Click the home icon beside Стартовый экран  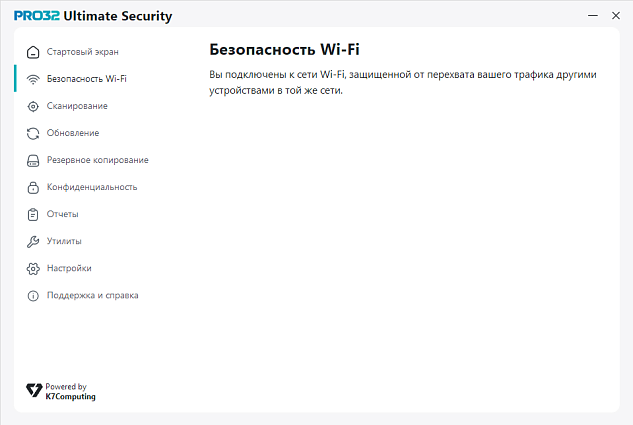[x=33, y=52]
